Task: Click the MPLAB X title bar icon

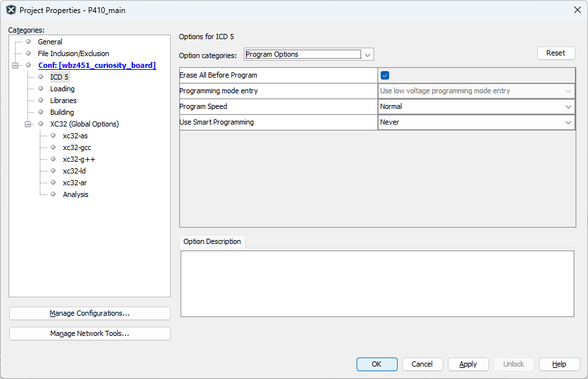Action: pos(11,10)
